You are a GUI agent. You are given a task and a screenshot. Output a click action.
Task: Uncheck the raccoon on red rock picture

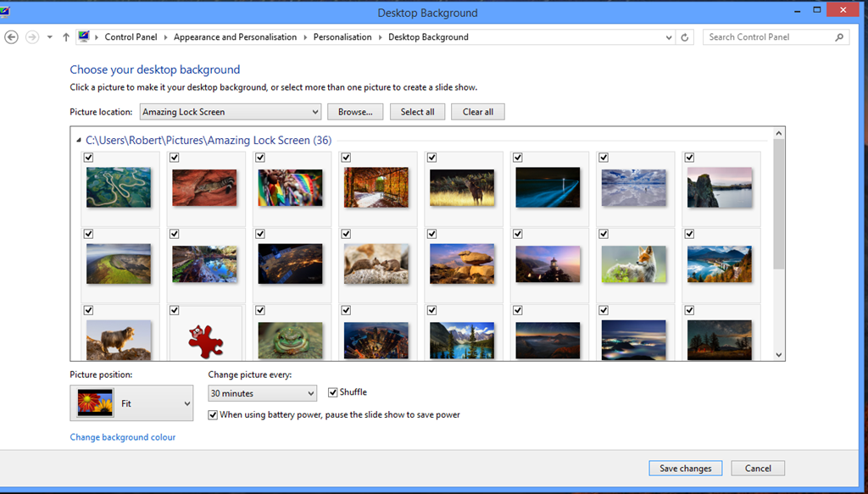175,158
